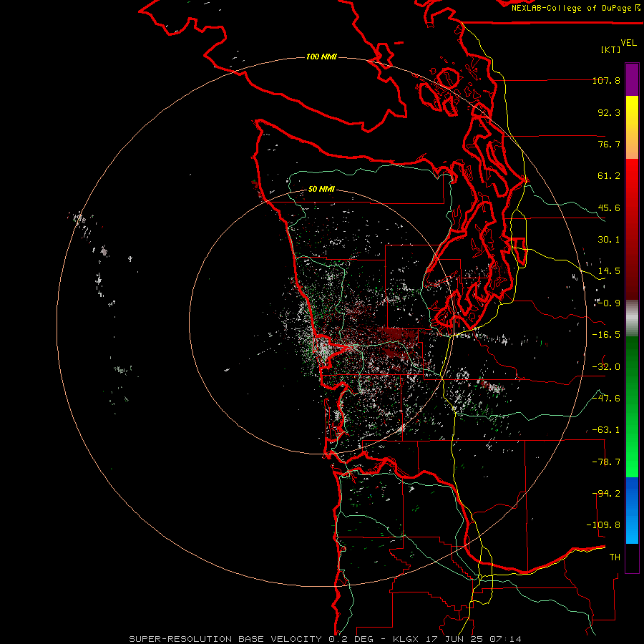Click the -16.5 legend value

coord(606,335)
